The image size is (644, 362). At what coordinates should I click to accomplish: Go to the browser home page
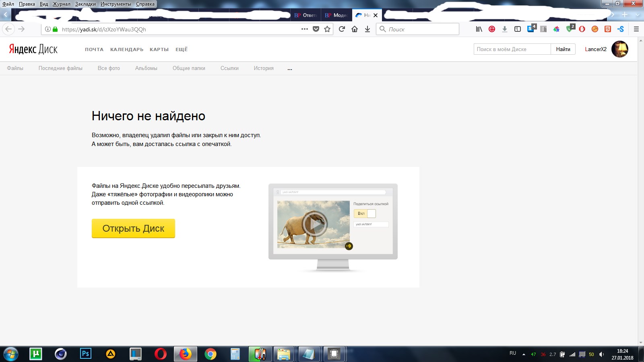pyautogui.click(x=355, y=29)
